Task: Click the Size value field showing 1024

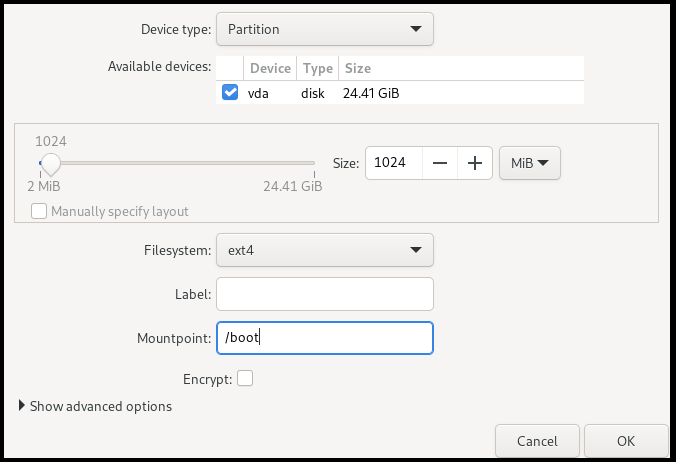Action: 392,163
